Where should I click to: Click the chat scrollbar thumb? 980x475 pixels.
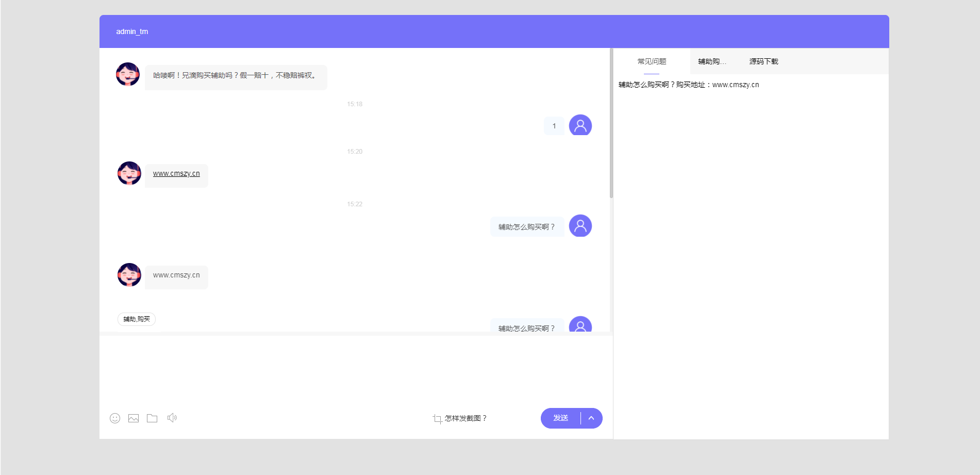(x=611, y=123)
